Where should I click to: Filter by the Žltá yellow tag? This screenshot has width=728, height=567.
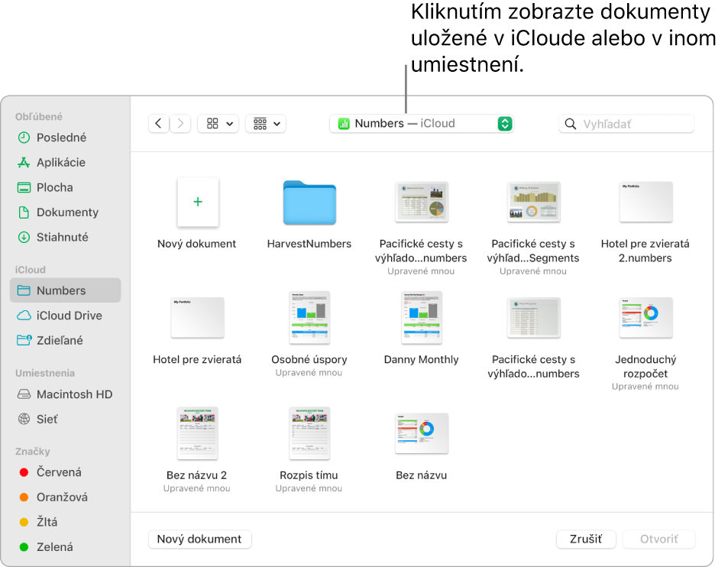(x=66, y=522)
